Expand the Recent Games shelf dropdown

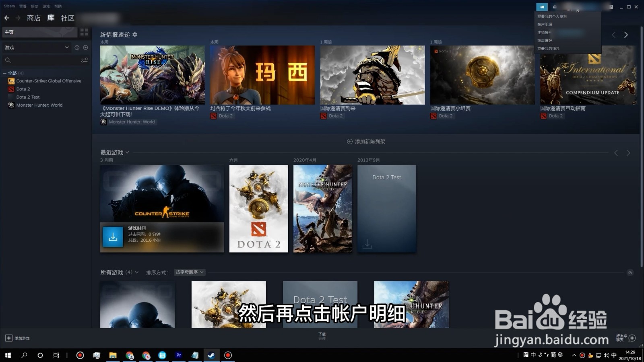(x=127, y=152)
